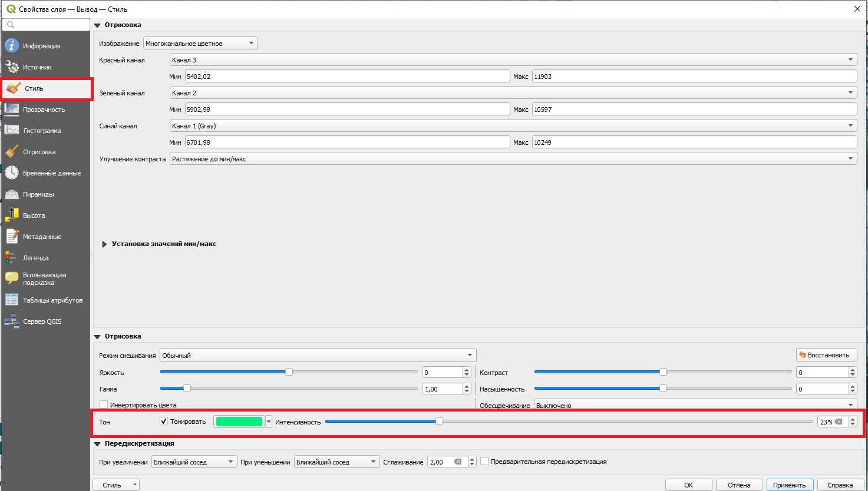Image resolution: width=868 pixels, height=491 pixels.
Task: Open the Улучшение контраста dropdown
Action: [x=513, y=158]
